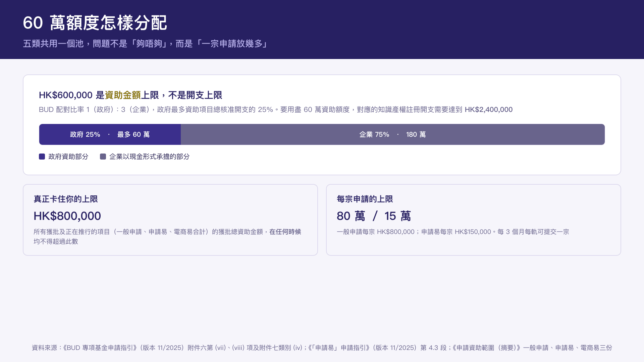The height and width of the screenshot is (362, 644).
Task: Click the 企業 75% 180 萬 bar segment
Action: tap(393, 134)
